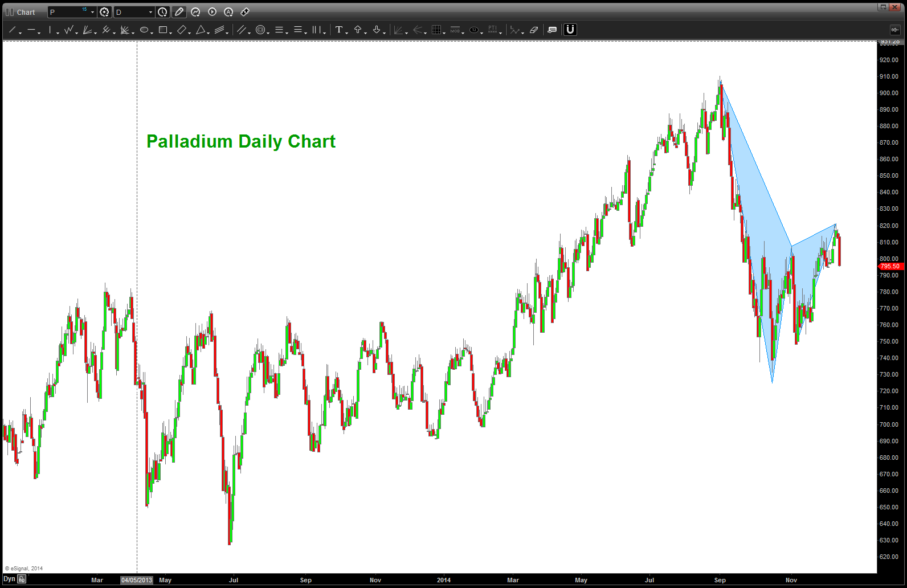
Task: Click the 795.50 current price marker
Action: [x=890, y=266]
